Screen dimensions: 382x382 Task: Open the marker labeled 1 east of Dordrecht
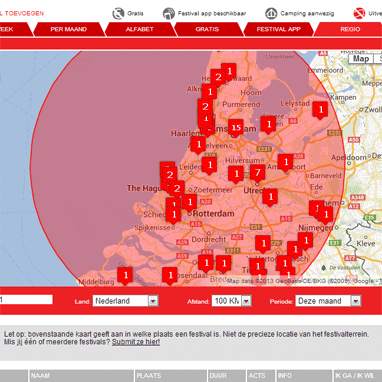(x=263, y=244)
